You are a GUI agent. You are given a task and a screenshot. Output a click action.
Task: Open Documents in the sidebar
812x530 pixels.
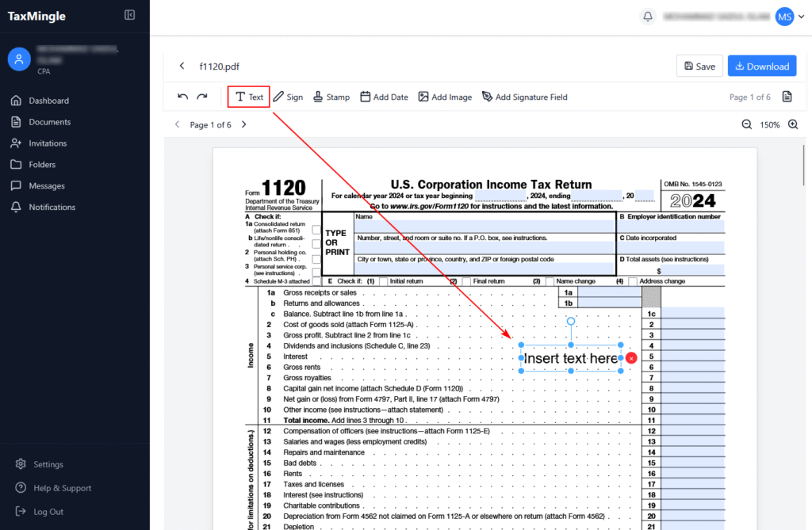click(x=49, y=122)
